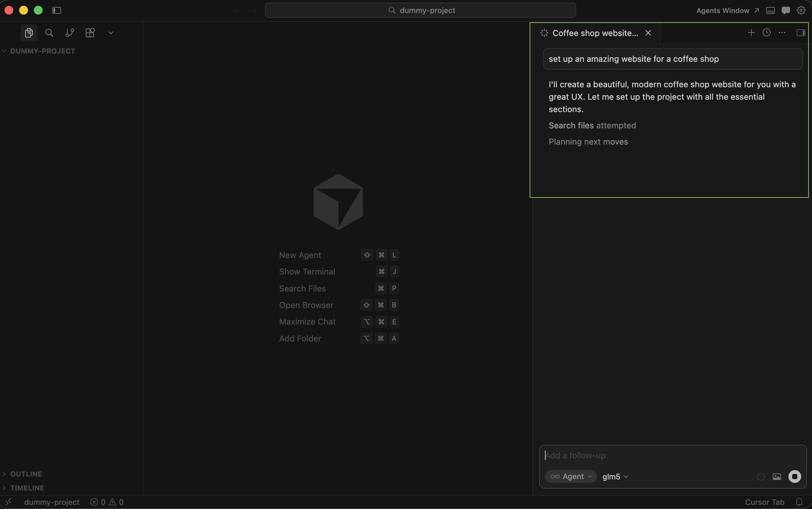The image size is (812, 509).
Task: Open remote window status bar icon
Action: [8, 502]
